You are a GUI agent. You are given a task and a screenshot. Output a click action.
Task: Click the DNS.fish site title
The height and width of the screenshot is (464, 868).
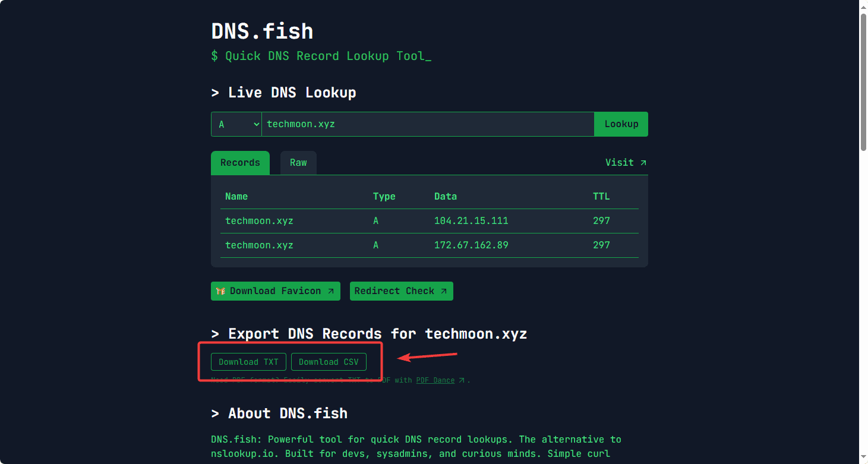coord(262,31)
